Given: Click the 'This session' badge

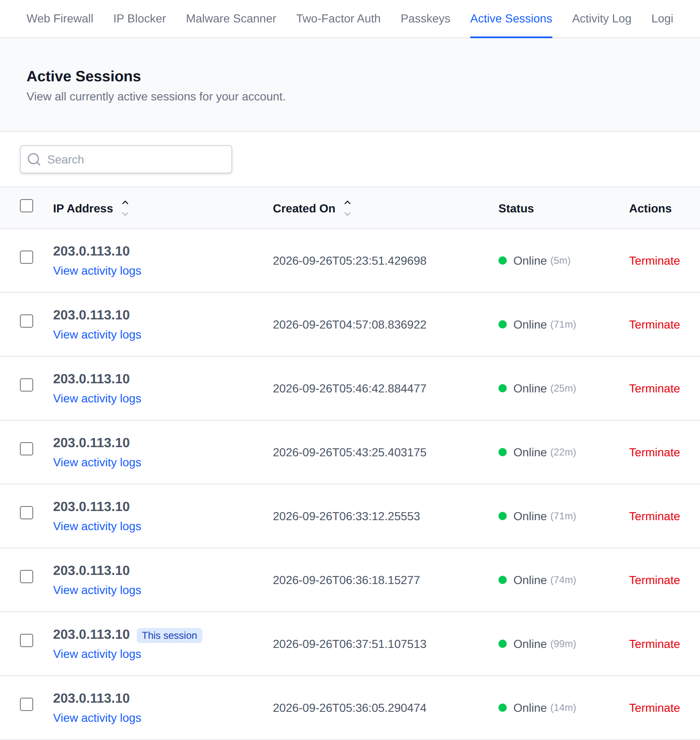Looking at the screenshot, I should pyautogui.click(x=169, y=635).
